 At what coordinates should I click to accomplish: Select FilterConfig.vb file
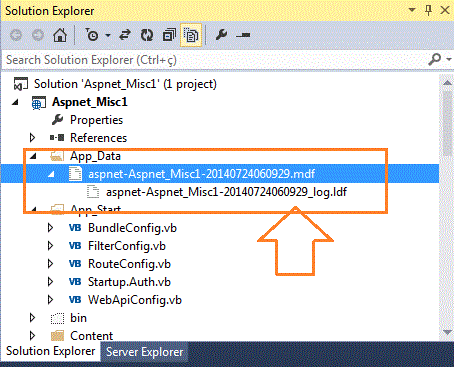click(x=127, y=246)
